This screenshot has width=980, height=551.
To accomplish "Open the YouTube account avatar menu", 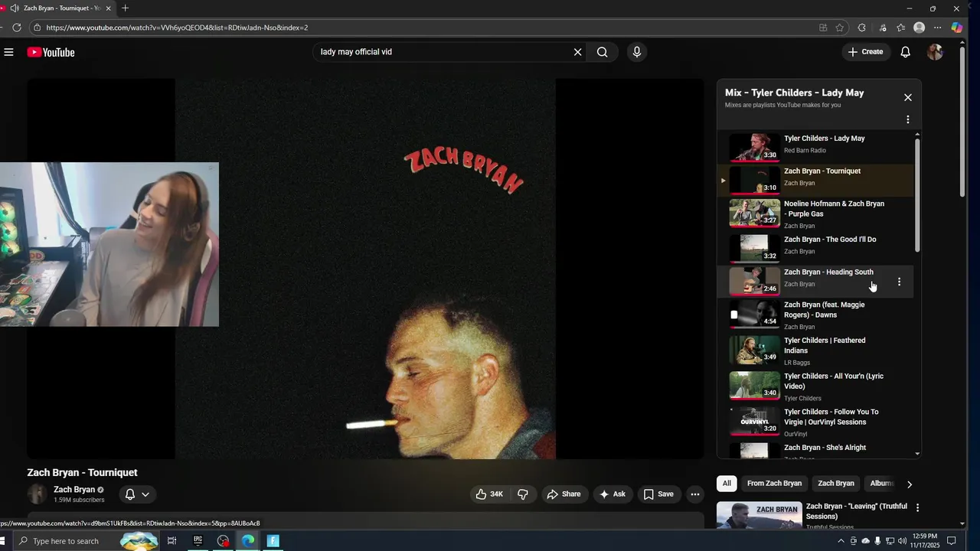I will click(935, 52).
